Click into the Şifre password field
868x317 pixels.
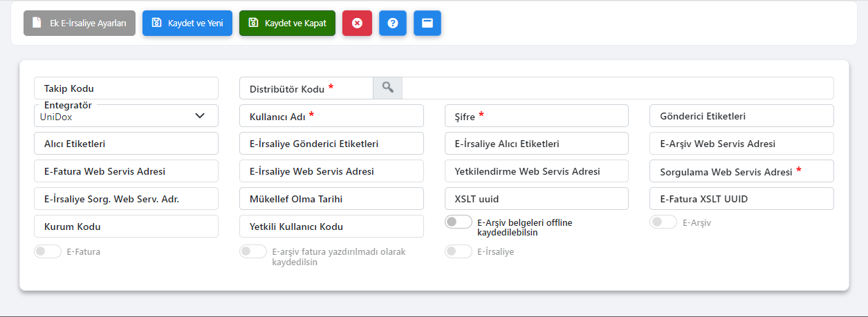tap(536, 116)
